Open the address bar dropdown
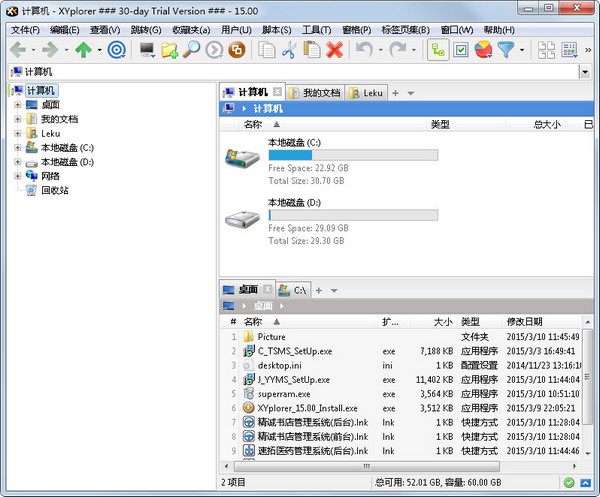The width and height of the screenshot is (600, 497). (x=585, y=72)
